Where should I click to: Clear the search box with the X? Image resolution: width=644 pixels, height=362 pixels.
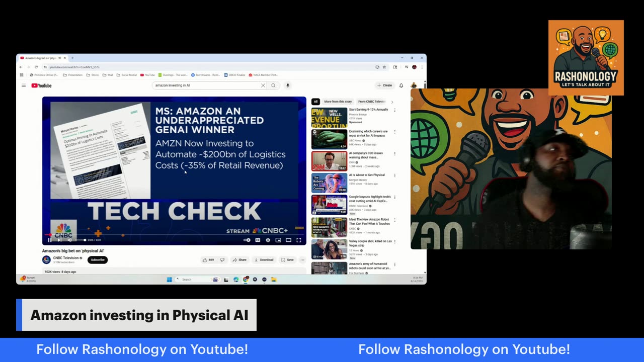[263, 85]
